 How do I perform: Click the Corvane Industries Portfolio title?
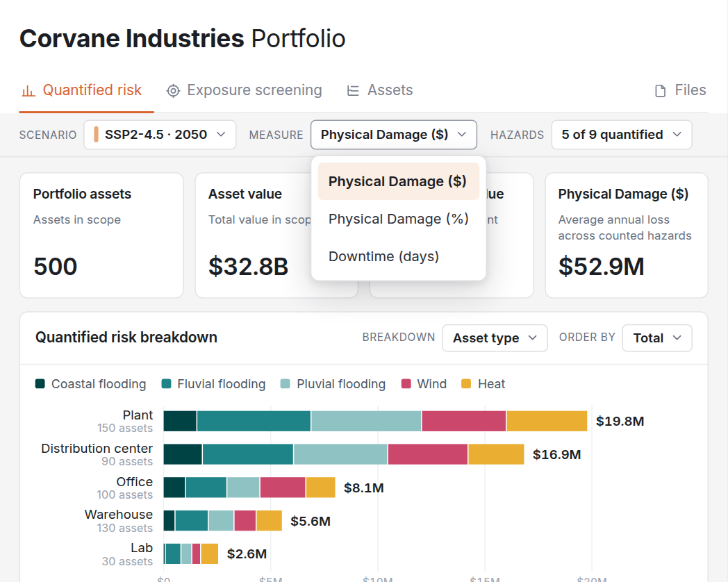coord(183,38)
